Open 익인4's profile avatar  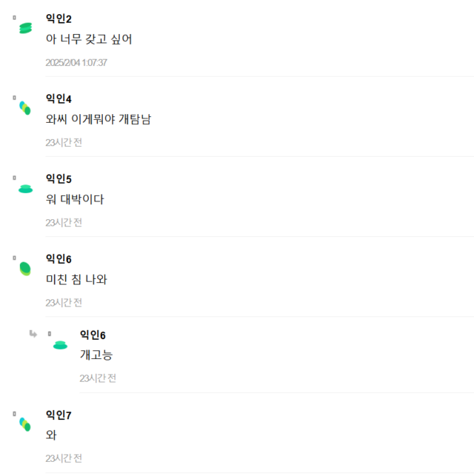25,108
